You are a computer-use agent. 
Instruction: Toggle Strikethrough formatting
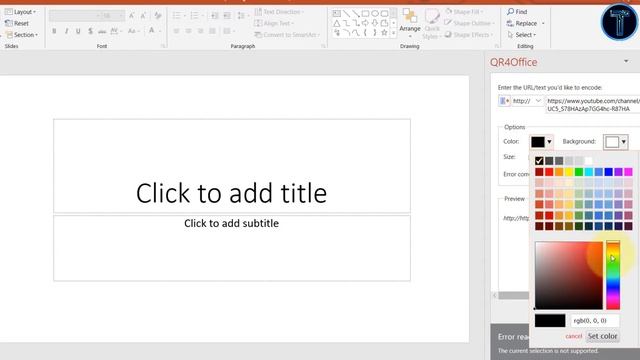(102, 31)
